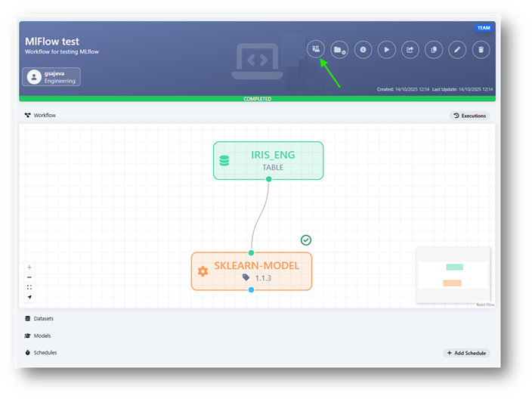Click the minimap orange node thumbnail

452,283
